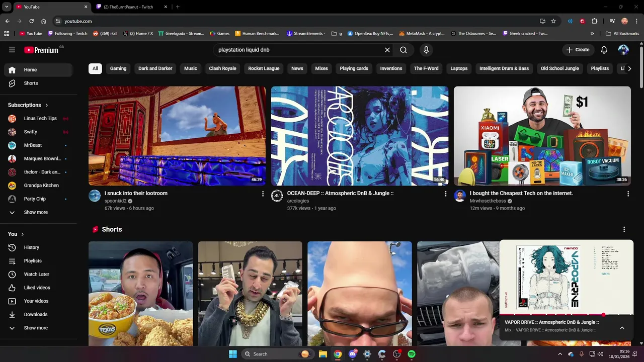The height and width of the screenshot is (362, 644).
Task: Open History in sidebar
Action: pyautogui.click(x=38, y=247)
